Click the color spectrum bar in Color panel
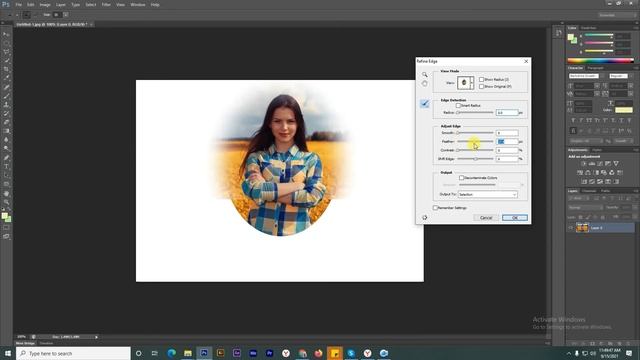Image resolution: width=640 pixels, height=360 pixels. tap(600, 60)
